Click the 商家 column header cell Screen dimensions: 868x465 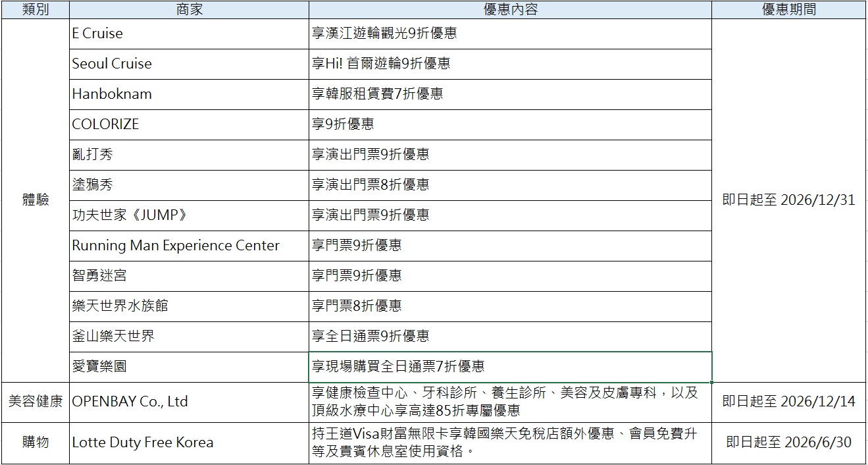tap(189, 9)
